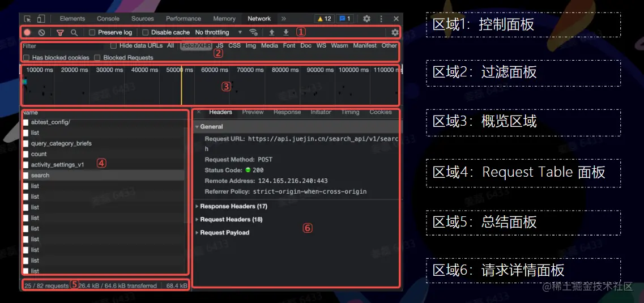Filter requests by Doc
Screen dimensions: 644x303
pyautogui.click(x=305, y=45)
